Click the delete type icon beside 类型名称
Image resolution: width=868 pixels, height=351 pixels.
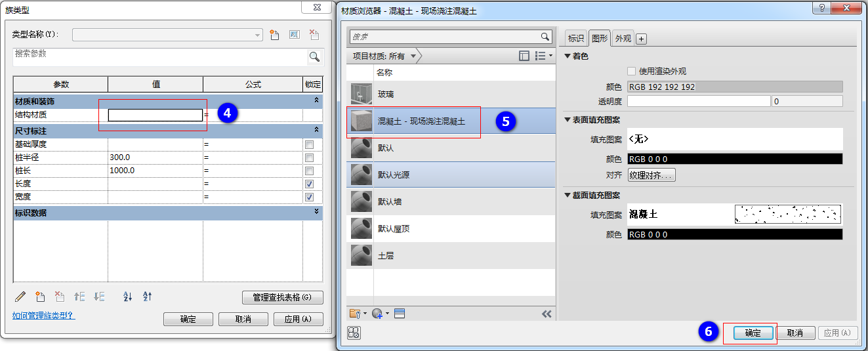pos(314,35)
